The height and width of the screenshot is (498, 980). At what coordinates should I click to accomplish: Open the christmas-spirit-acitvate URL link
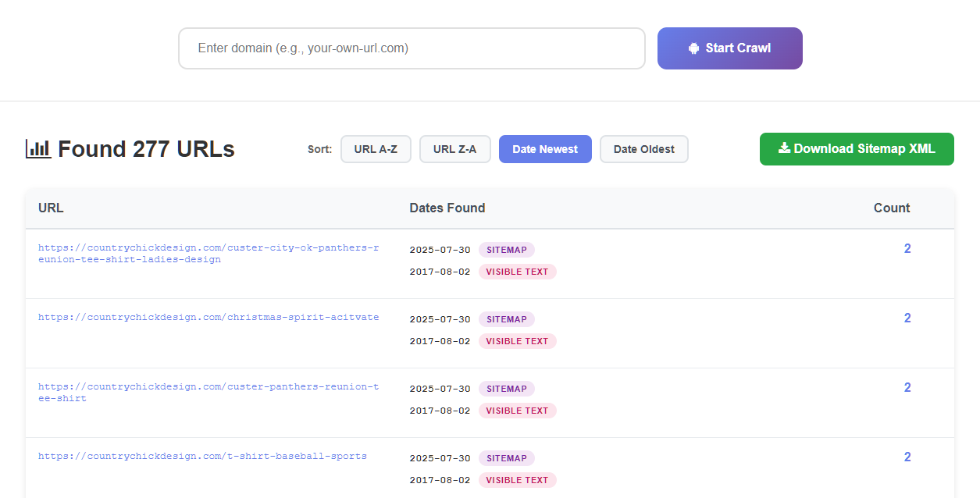208,317
